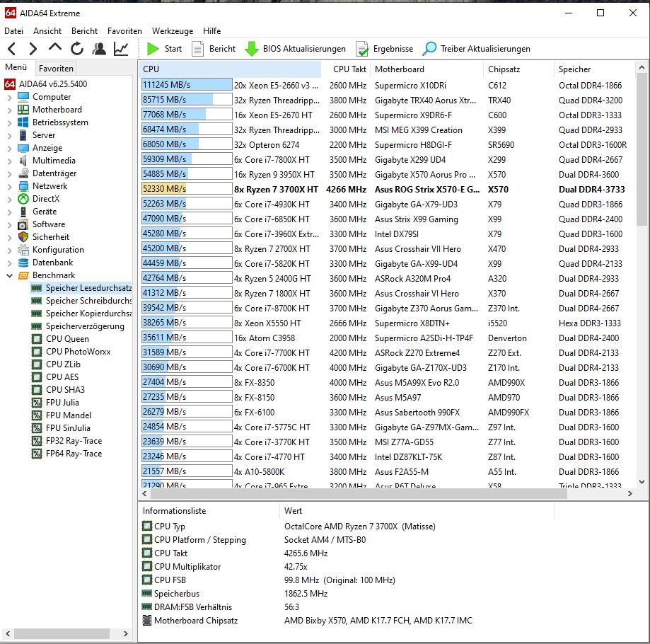Select the CPU SHA3 benchmark icon
Screen dimensions: 650x644
37,390
